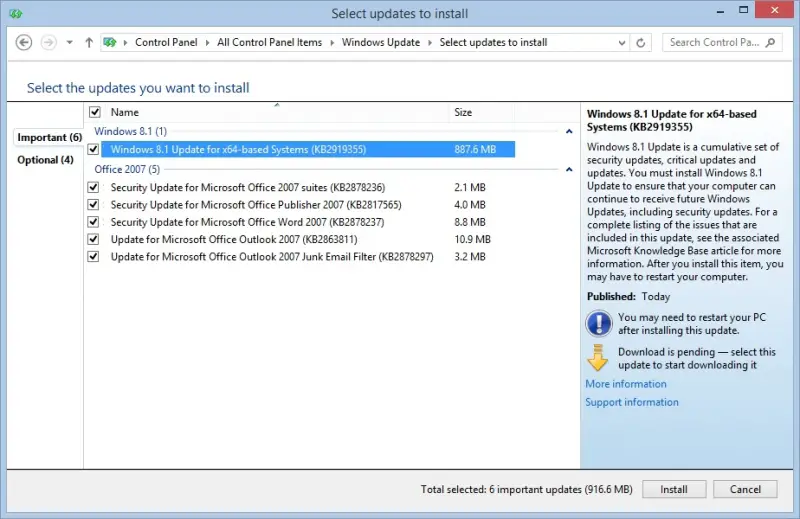800x519 pixels.
Task: Switch to Optional (4) tab
Action: (x=45, y=160)
